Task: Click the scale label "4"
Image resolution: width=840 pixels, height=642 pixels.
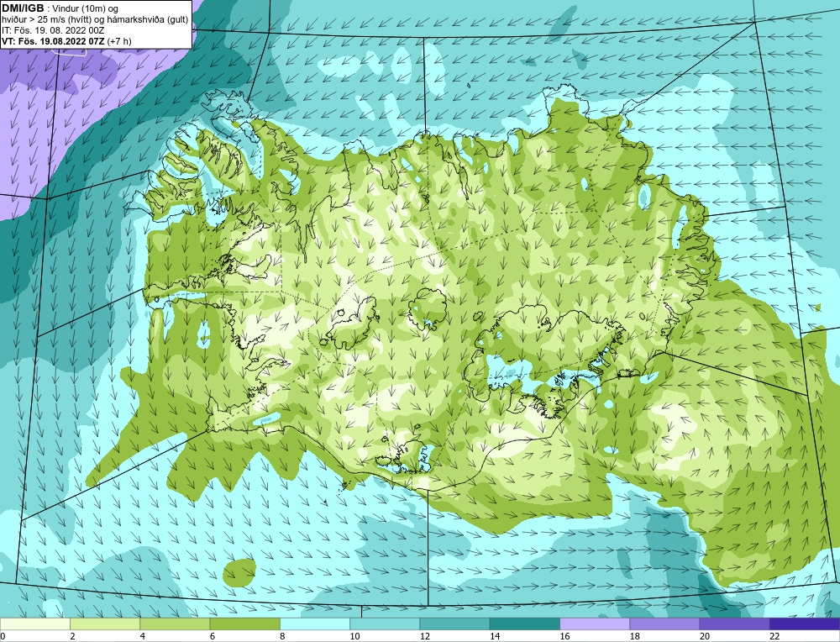Action: [142, 636]
